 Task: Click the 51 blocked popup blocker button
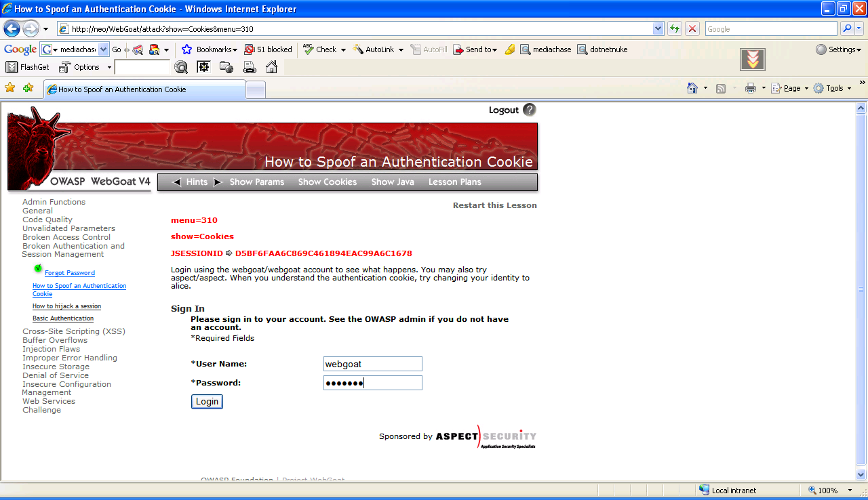(268, 49)
